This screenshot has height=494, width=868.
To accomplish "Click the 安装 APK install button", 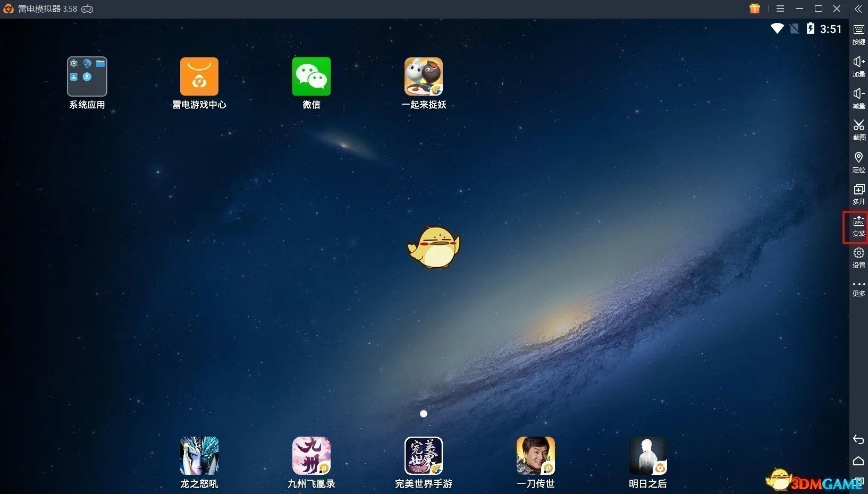I will click(x=858, y=227).
